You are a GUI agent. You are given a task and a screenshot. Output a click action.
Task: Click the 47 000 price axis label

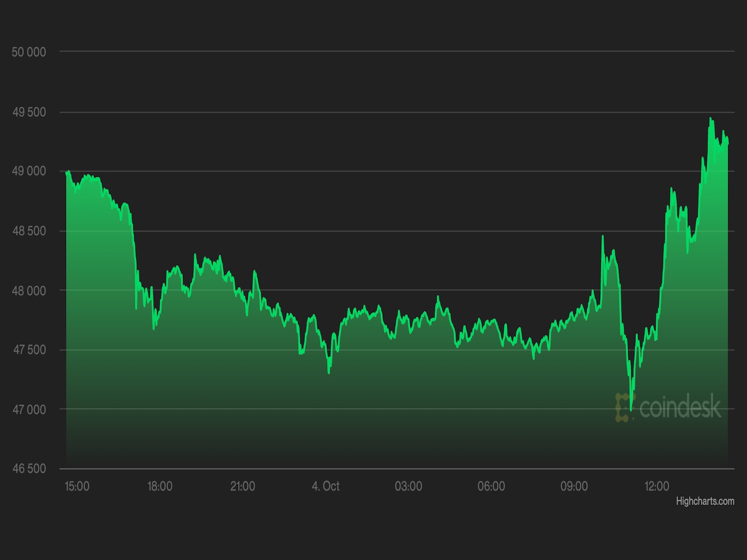click(29, 410)
